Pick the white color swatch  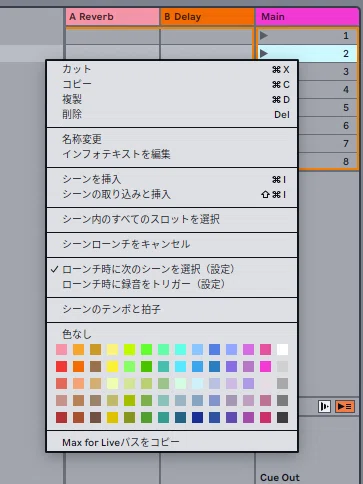(282, 349)
